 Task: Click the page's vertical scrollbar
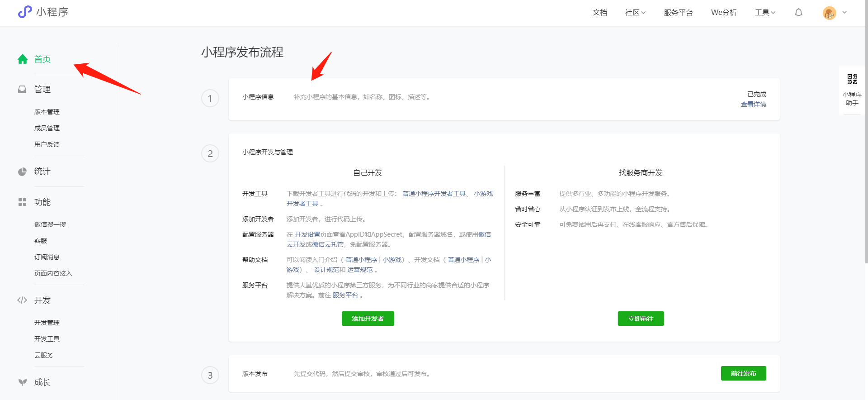(866, 136)
